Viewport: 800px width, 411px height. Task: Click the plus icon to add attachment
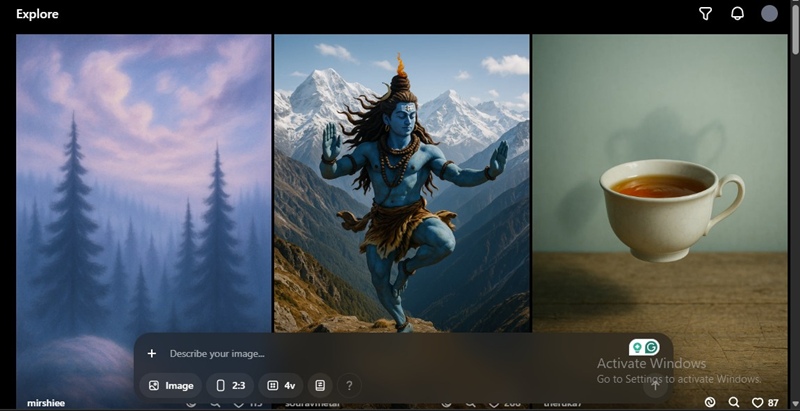coord(152,353)
